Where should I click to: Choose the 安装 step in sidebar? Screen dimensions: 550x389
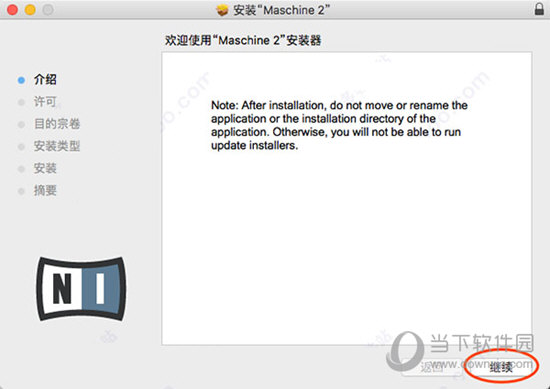(x=45, y=168)
